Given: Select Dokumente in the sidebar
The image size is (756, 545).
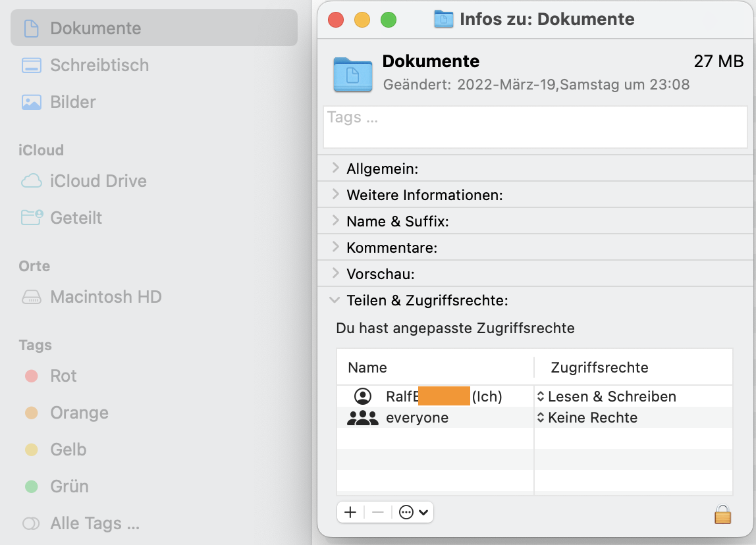Looking at the screenshot, I should [x=95, y=28].
